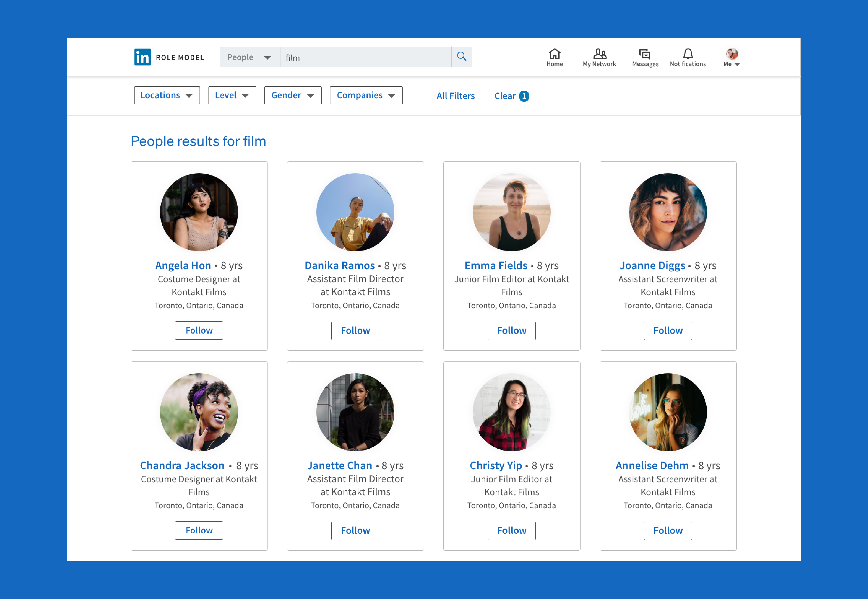Viewport: 868px width, 599px height.
Task: Click the search magnifier icon
Action: [x=461, y=57]
